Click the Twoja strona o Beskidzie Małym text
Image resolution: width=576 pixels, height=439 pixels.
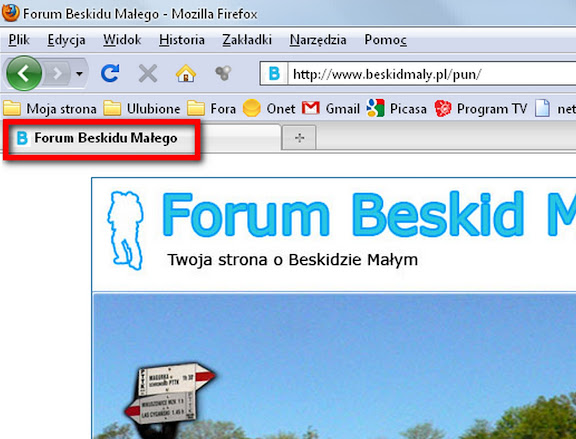(x=293, y=260)
